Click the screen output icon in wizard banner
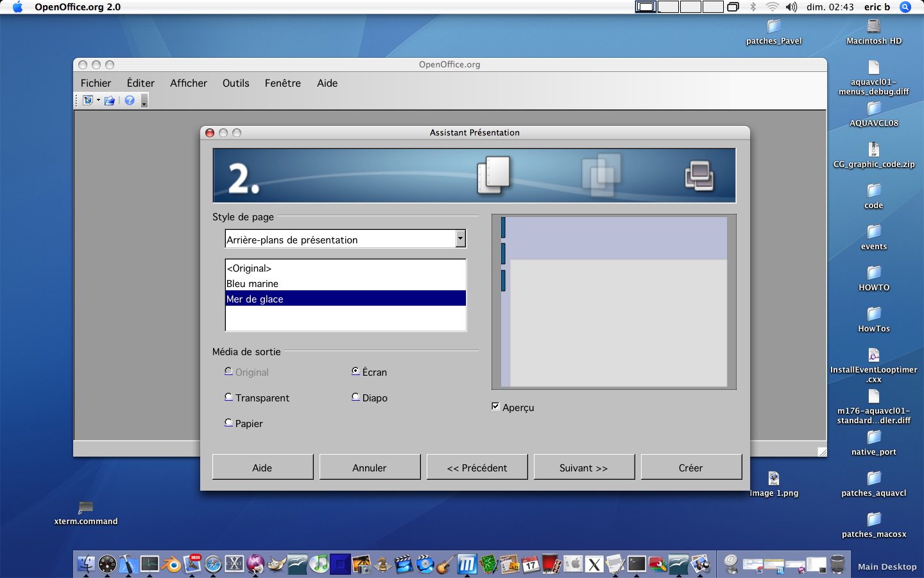The image size is (924, 578). coord(699,175)
